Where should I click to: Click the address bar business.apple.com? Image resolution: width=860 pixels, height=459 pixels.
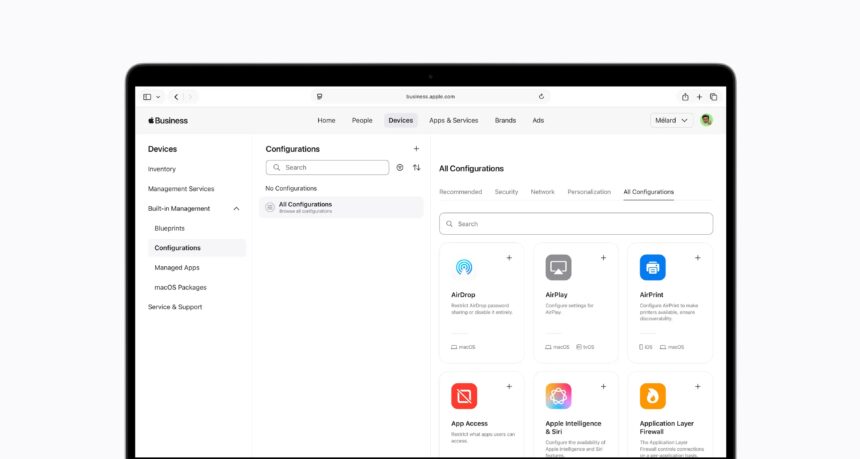[x=431, y=97]
